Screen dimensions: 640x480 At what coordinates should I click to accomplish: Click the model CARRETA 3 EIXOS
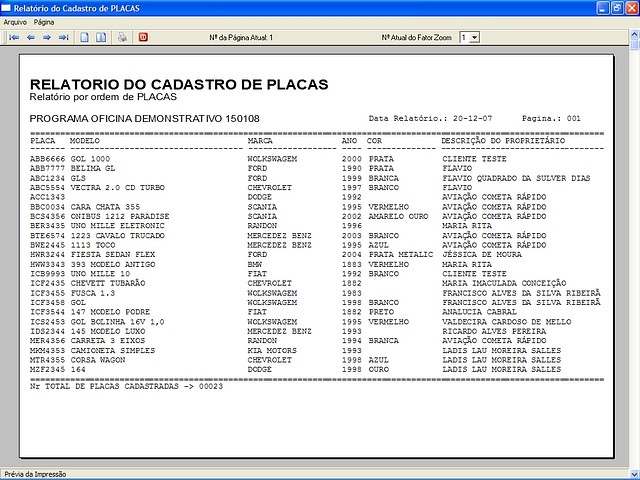pyautogui.click(x=108, y=340)
